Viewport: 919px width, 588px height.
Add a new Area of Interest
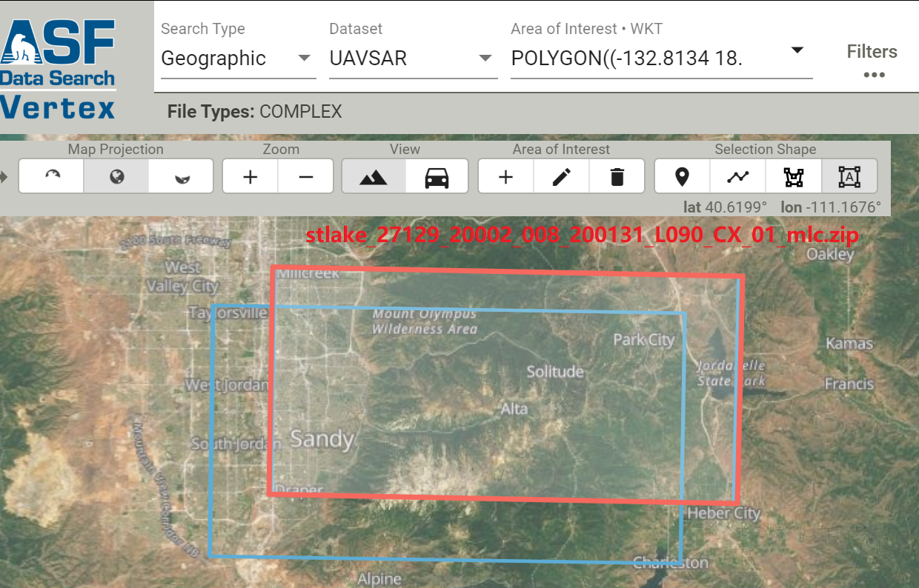coord(505,176)
